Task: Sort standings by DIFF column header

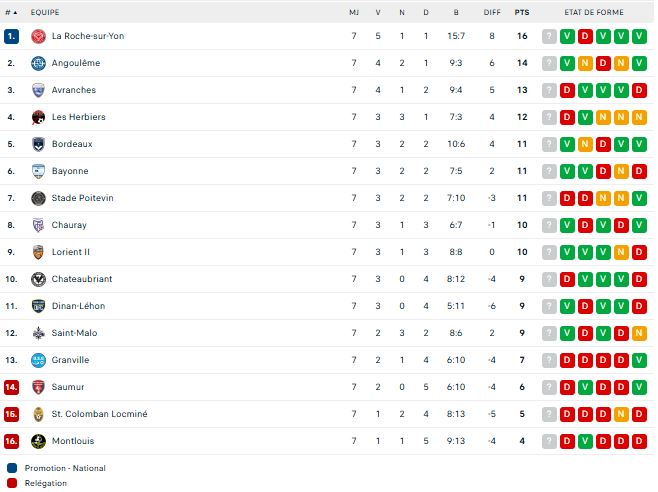Action: 491,12
